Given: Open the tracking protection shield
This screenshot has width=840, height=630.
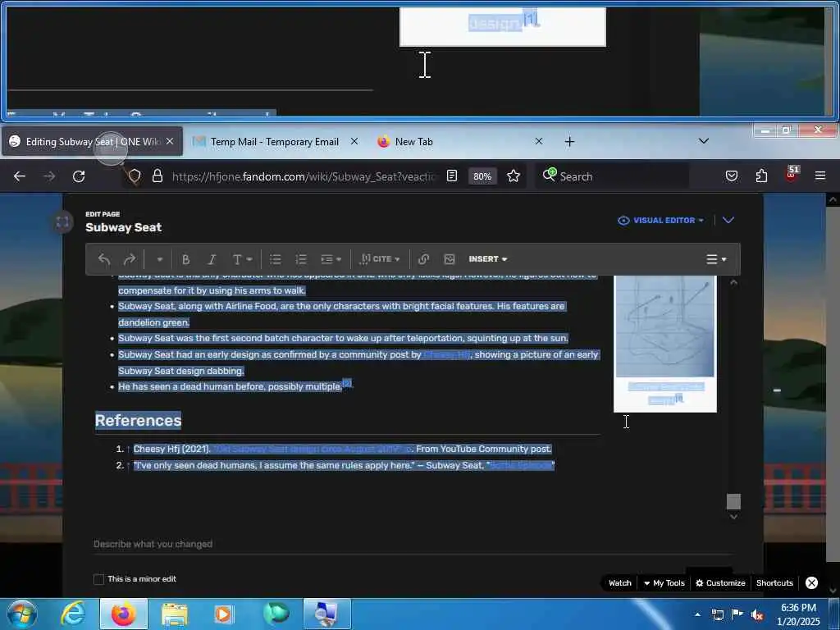Looking at the screenshot, I should [x=135, y=176].
